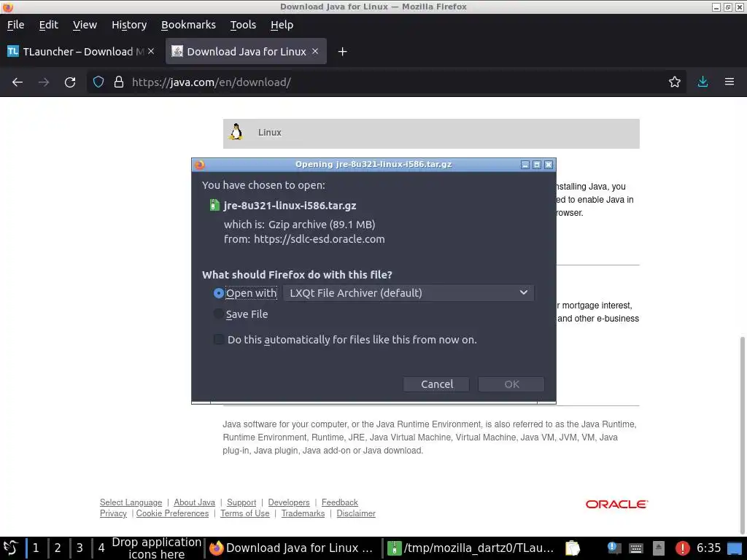Select the Save File radio option
Viewport: 747px width, 560px height.
point(219,314)
